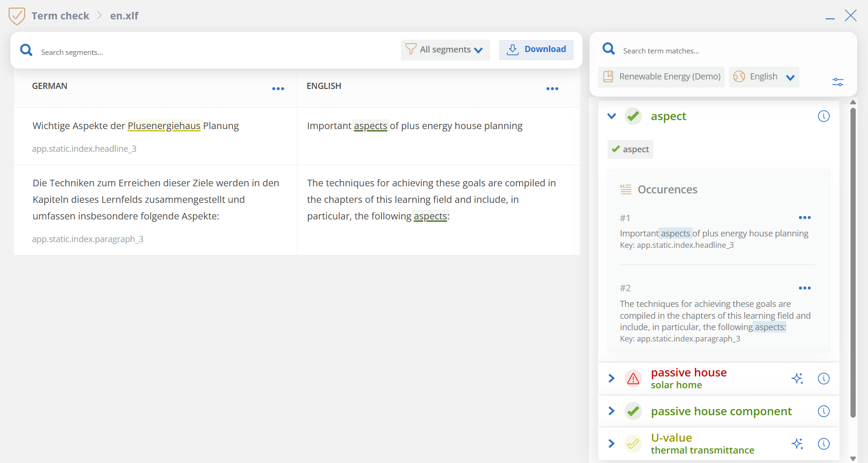Show info for passive house term
Image resolution: width=868 pixels, height=463 pixels.
tap(824, 378)
